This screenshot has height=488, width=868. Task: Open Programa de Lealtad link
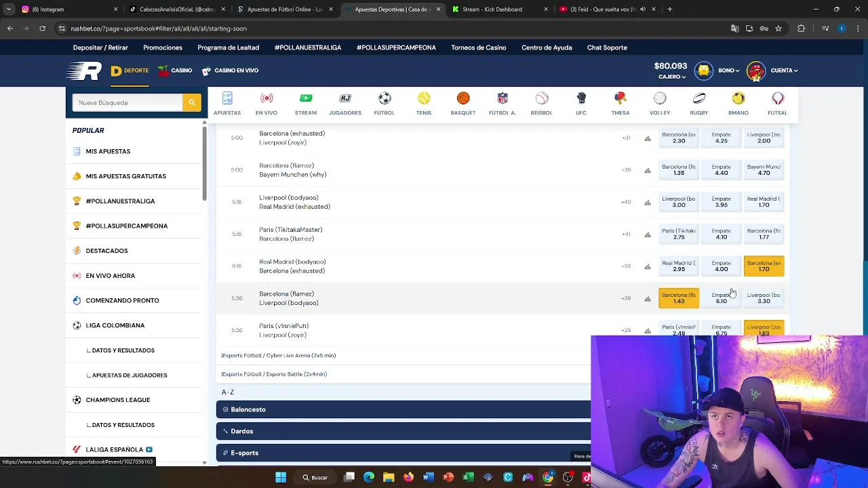[228, 47]
